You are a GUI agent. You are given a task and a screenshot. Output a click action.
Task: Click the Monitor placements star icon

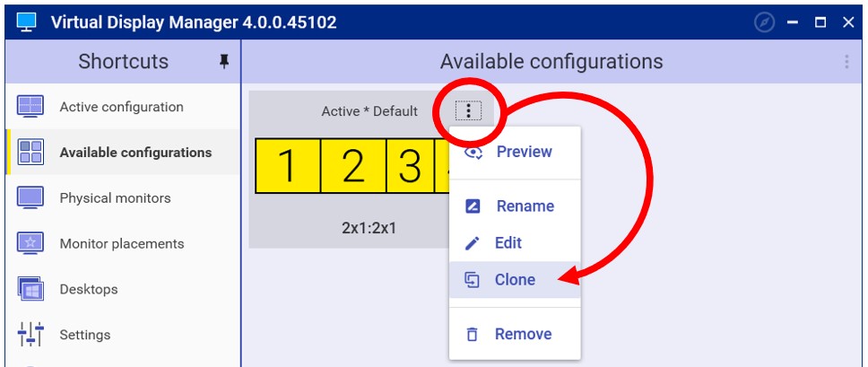(30, 243)
